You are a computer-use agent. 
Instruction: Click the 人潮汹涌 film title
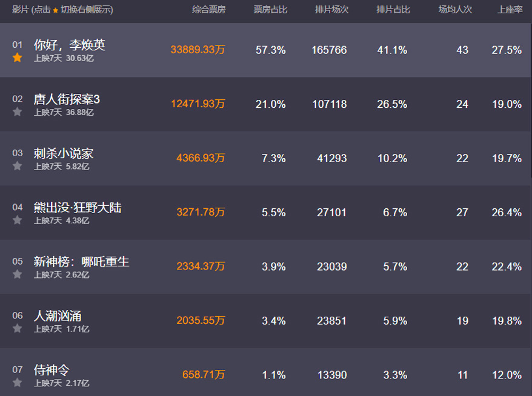click(x=58, y=315)
